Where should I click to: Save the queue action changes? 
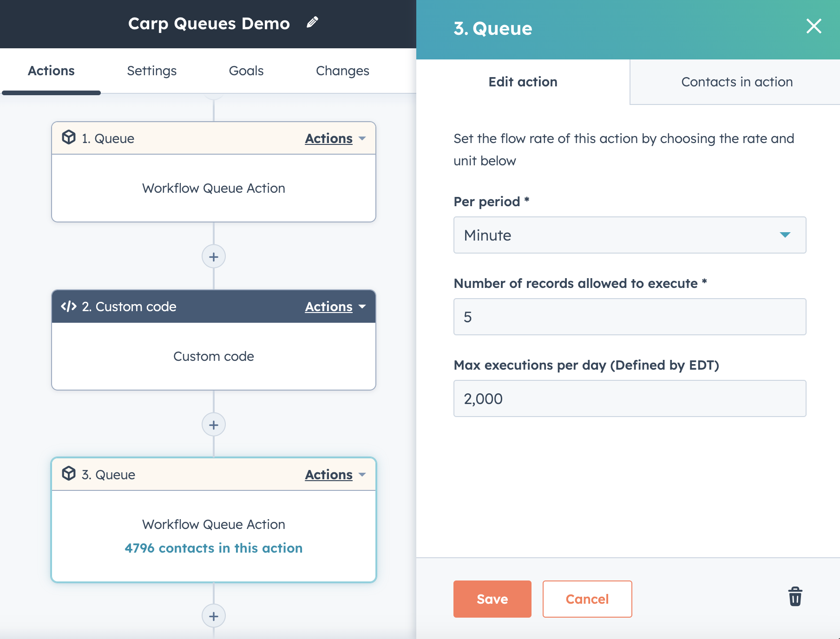[x=492, y=599]
